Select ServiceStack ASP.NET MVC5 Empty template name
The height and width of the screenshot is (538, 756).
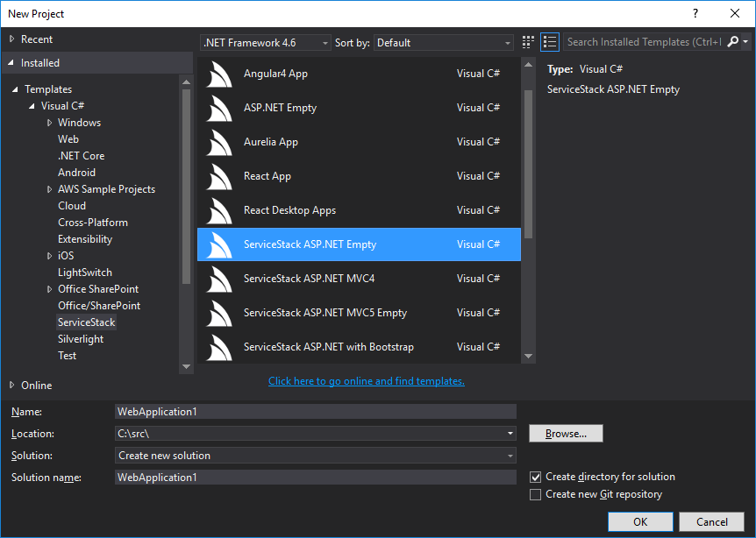[325, 313]
